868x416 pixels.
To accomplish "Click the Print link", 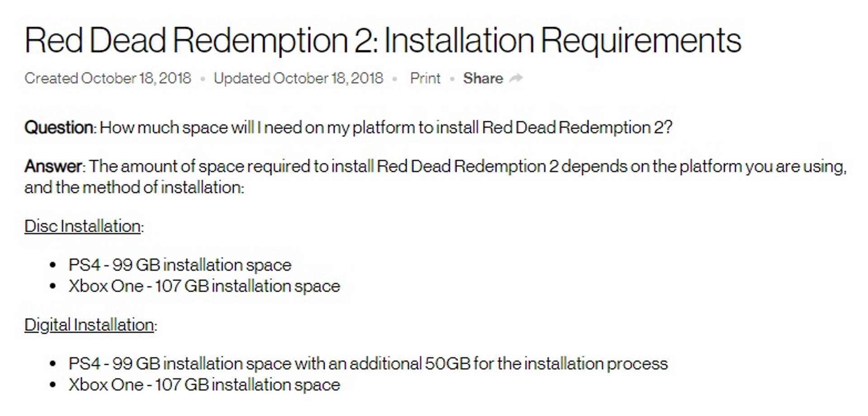I will click(425, 78).
